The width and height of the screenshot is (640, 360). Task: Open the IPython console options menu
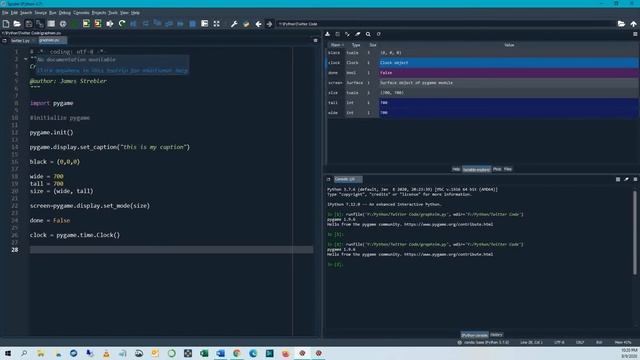635,179
